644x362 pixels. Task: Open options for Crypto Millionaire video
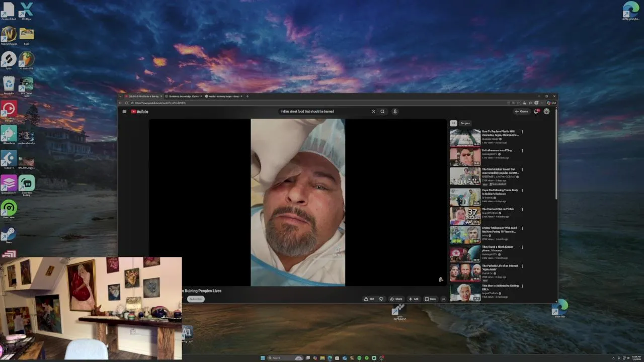[522, 228]
